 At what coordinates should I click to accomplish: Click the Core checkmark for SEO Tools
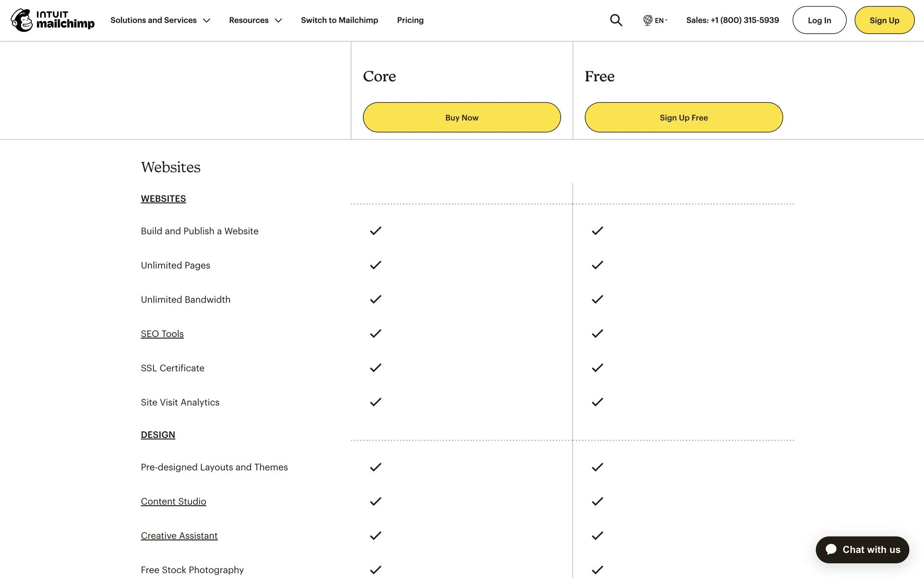click(x=375, y=333)
